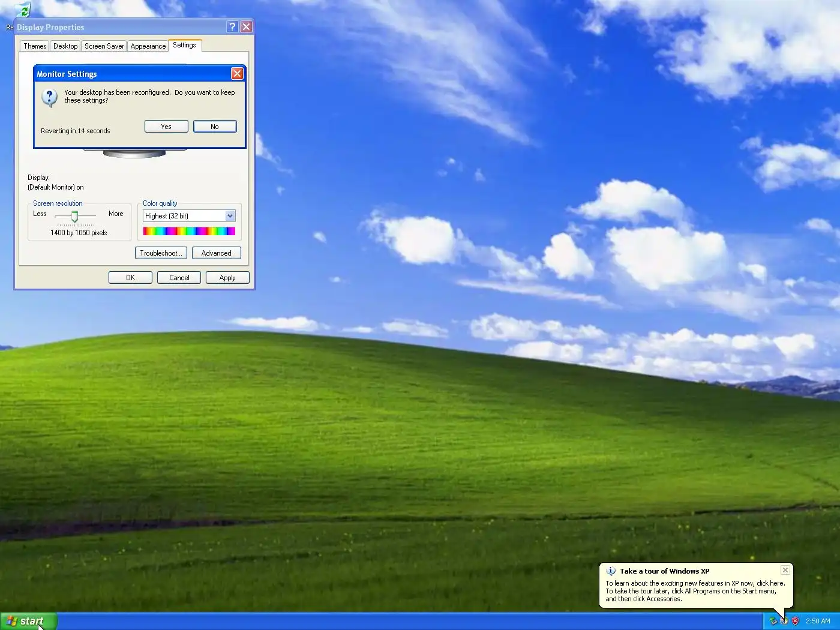840x630 pixels.
Task: Switch to the Appearance tab
Action: click(148, 46)
